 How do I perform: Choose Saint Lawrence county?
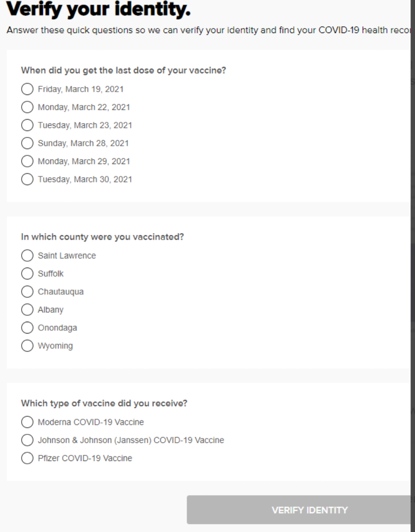(28, 256)
